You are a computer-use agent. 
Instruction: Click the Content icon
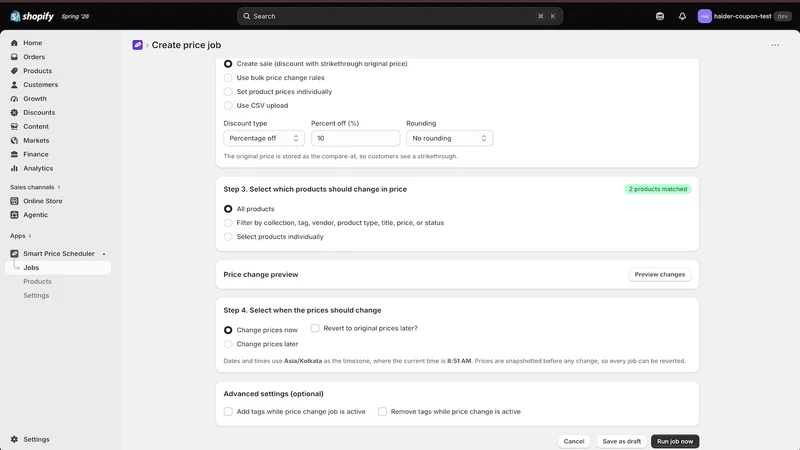(14, 127)
